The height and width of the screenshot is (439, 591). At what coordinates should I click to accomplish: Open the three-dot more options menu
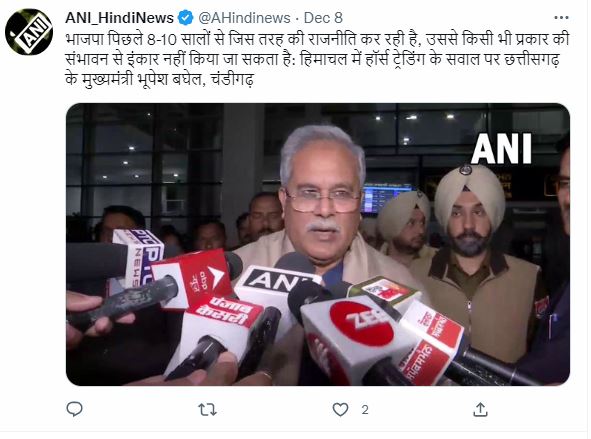(x=561, y=18)
